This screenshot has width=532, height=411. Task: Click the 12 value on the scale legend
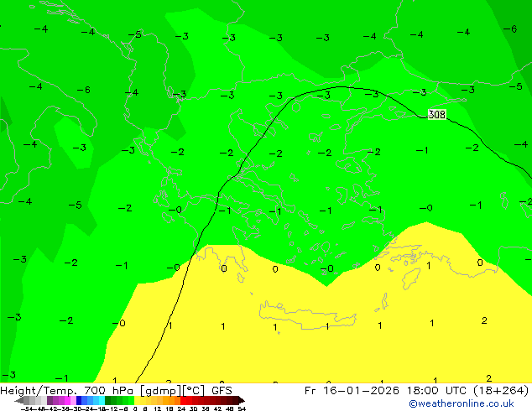[158, 408]
